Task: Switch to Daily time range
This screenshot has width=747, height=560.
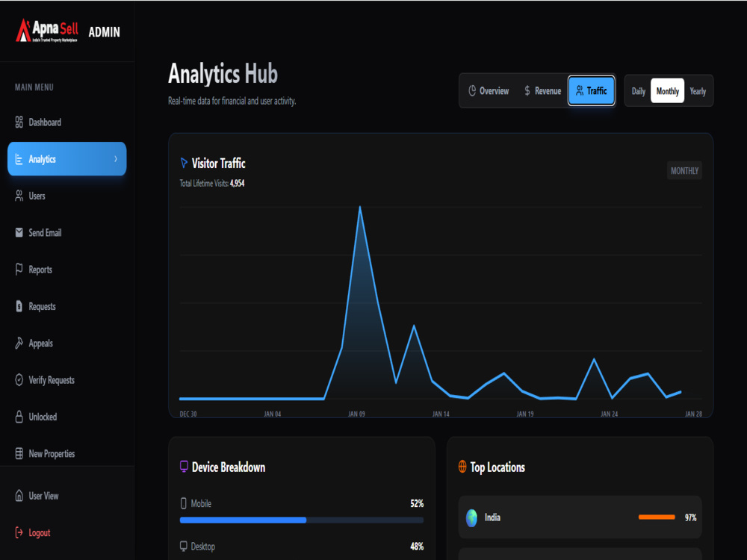Action: 639,91
